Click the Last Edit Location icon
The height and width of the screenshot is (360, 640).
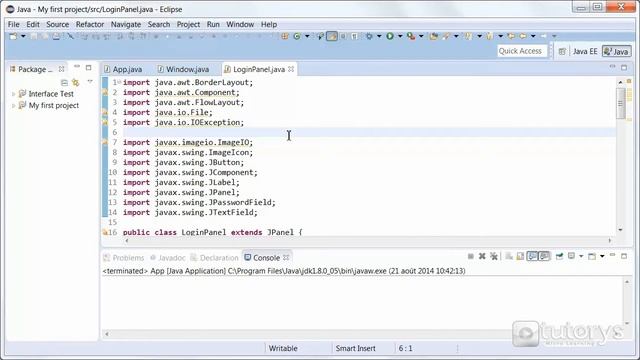tap(511, 36)
